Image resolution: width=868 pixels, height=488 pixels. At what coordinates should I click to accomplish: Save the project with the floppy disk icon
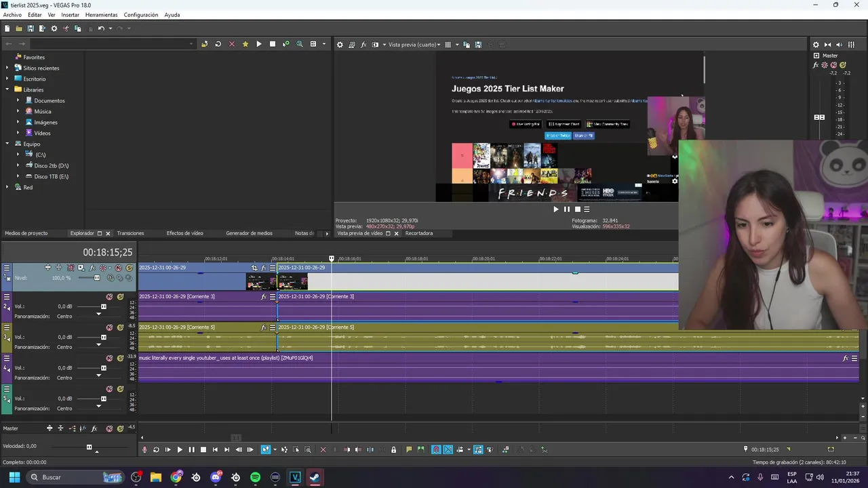[31, 28]
